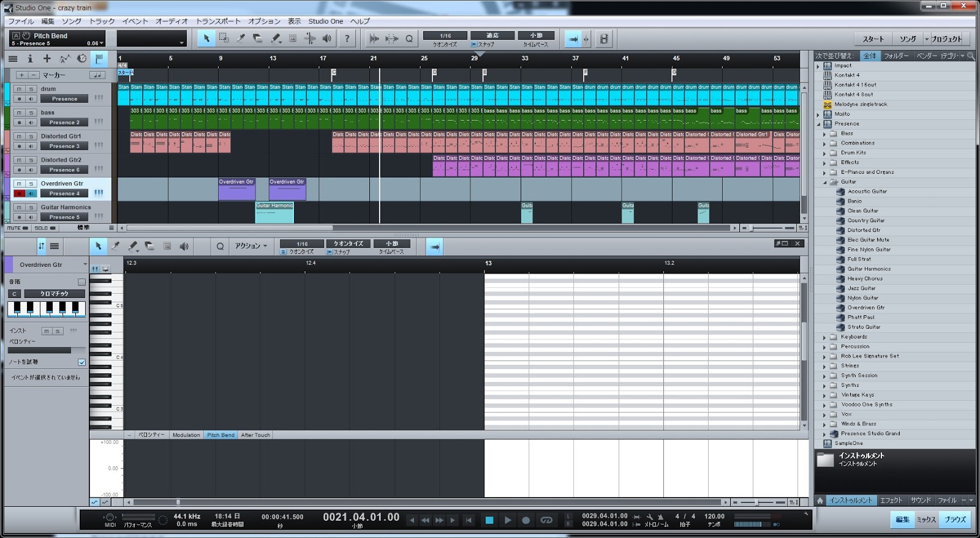
Task: Click the question mark help icon
Action: click(347, 39)
